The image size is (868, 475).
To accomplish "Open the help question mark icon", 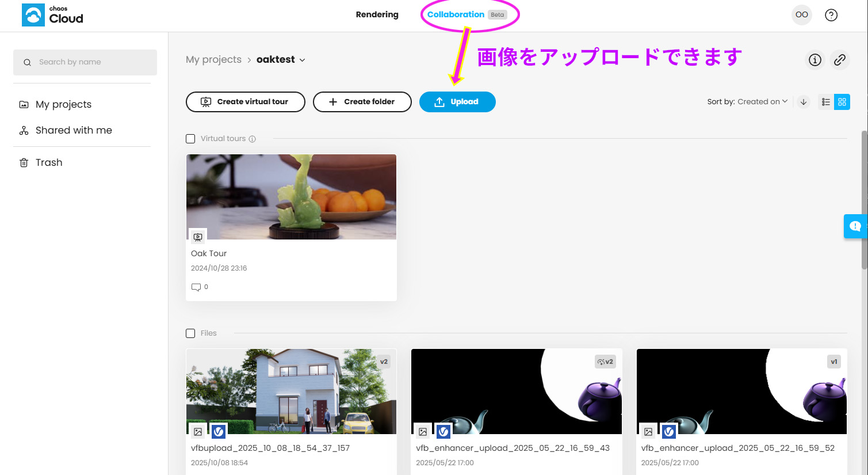I will coord(831,15).
